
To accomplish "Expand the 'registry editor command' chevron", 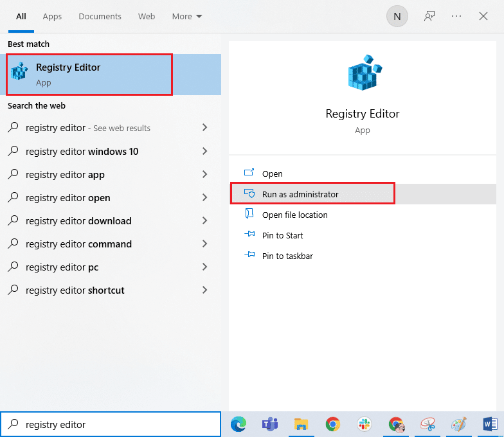I will 204,244.
